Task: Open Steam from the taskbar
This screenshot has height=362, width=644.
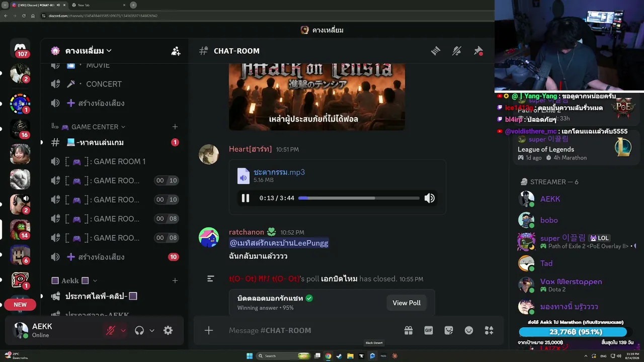Action: click(x=339, y=356)
